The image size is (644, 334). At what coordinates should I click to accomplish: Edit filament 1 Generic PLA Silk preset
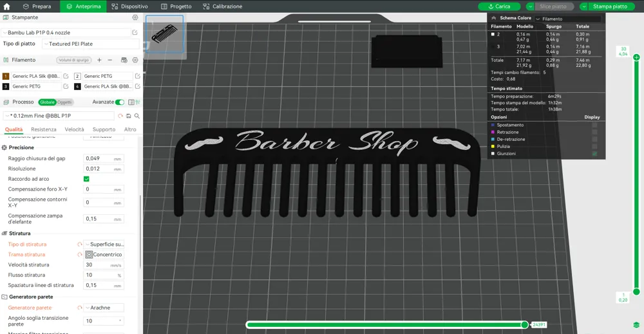click(66, 76)
